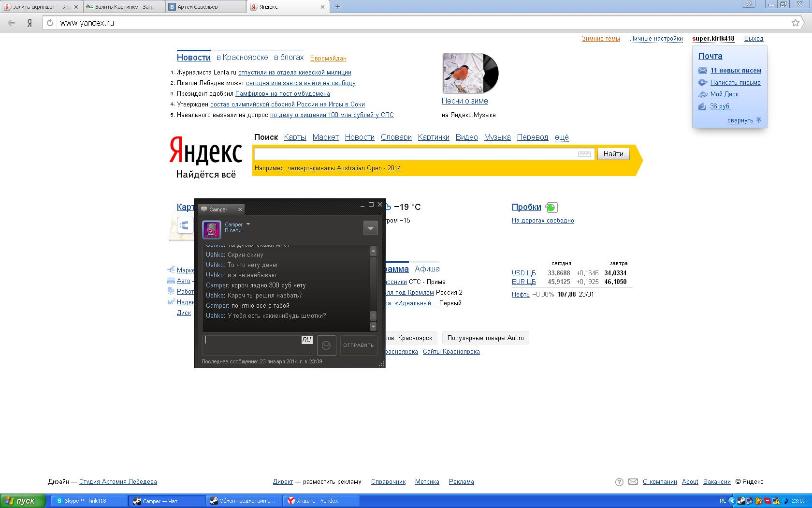Open Карты service link above search
812x508 pixels.
click(295, 137)
